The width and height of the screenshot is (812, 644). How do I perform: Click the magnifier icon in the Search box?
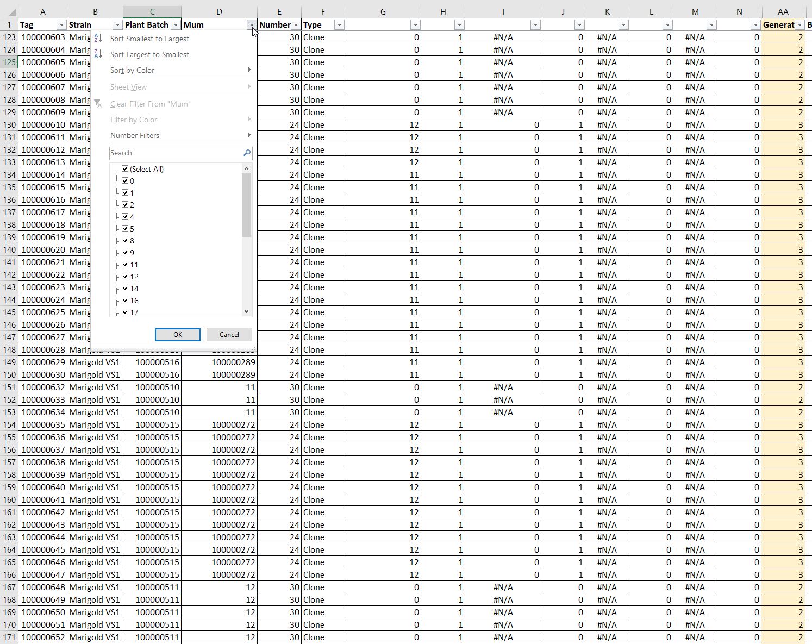247,153
